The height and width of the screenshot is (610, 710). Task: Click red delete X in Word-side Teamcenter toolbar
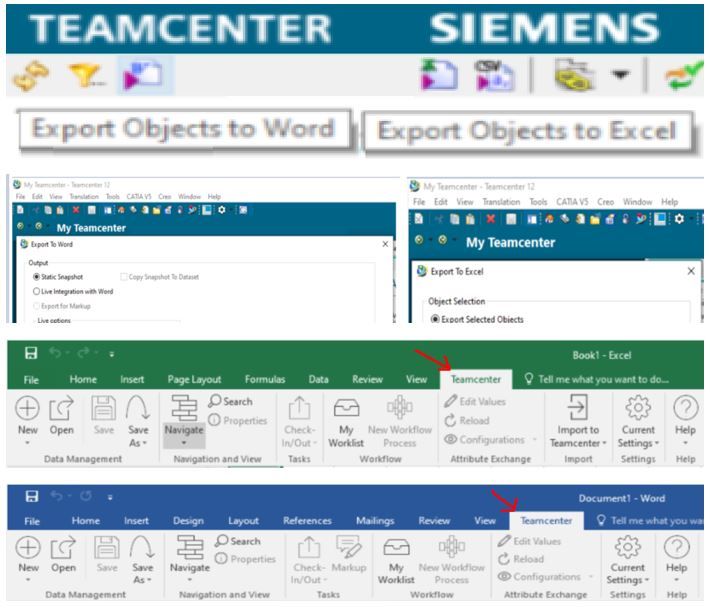[76, 210]
